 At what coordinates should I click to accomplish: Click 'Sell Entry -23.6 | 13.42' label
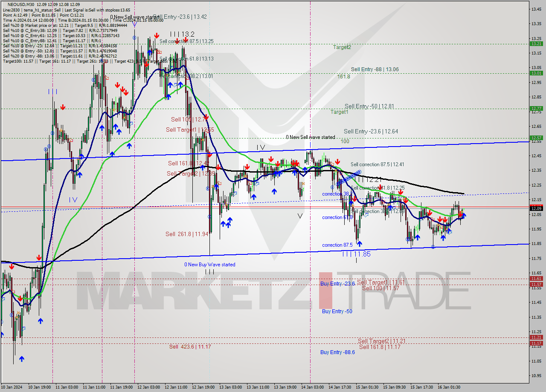point(180,17)
